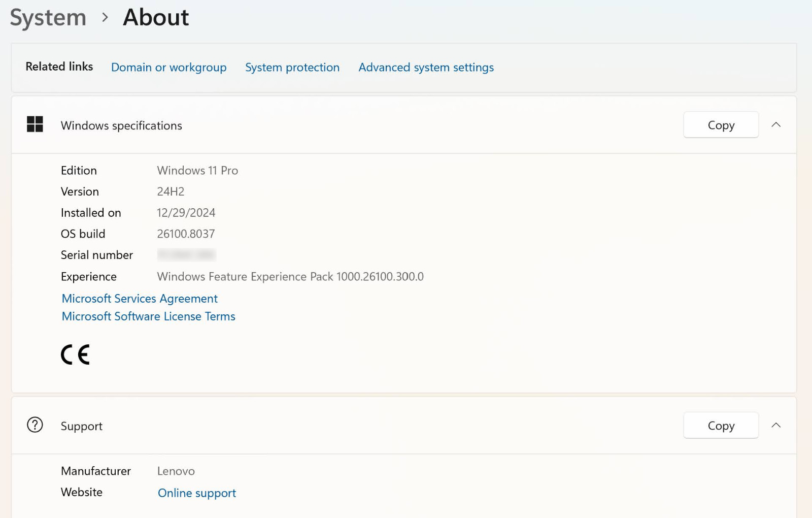The image size is (812, 518).
Task: Click the blurred serial number value
Action: [x=186, y=254]
